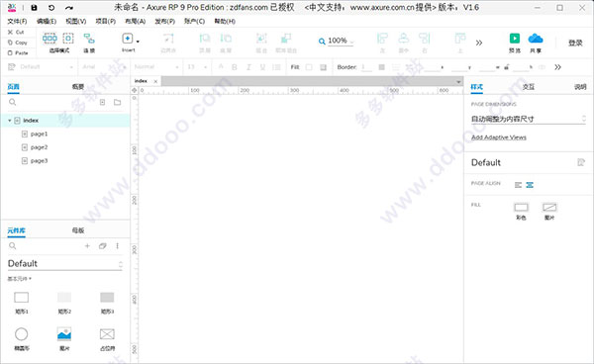
Task: Click the Border width input field
Action: coord(366,67)
